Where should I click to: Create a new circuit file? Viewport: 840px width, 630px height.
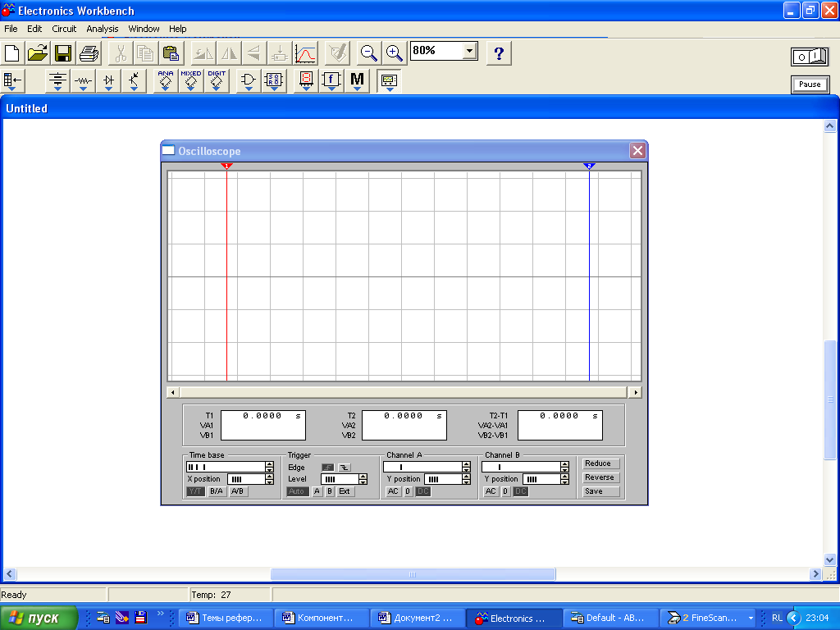pyautogui.click(x=12, y=53)
